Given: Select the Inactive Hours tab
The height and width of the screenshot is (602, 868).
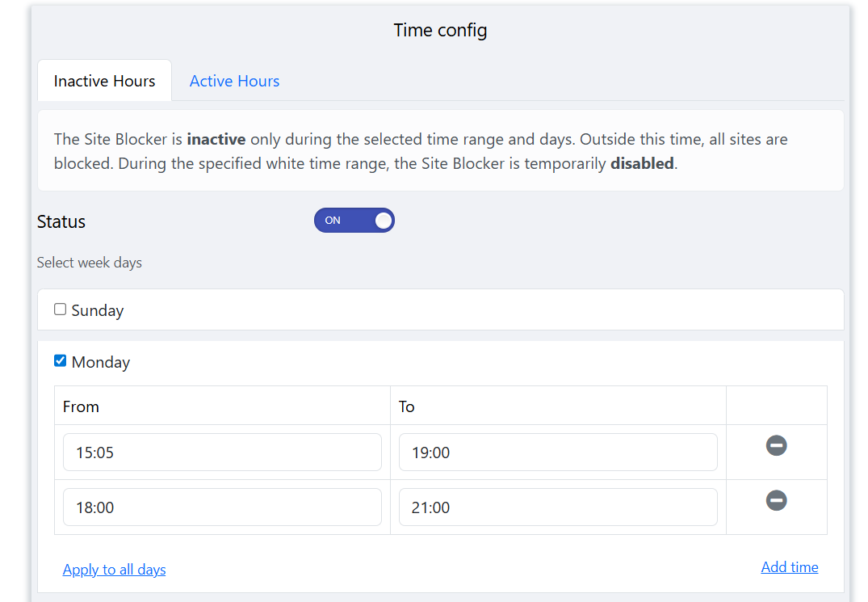Looking at the screenshot, I should tap(104, 81).
